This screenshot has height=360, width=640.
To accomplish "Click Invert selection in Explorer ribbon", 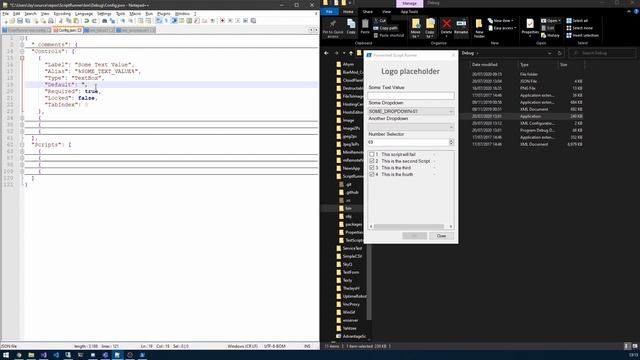I will click(582, 36).
